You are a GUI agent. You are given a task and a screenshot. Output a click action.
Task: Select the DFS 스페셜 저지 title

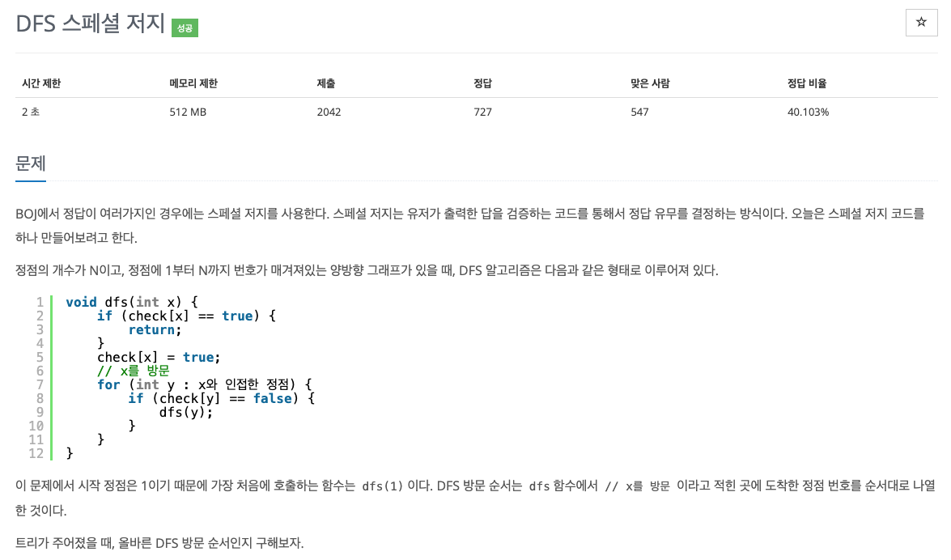[90, 23]
